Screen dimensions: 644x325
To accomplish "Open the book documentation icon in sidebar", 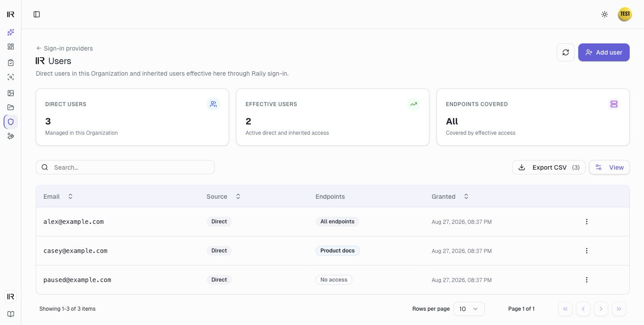I will (x=11, y=314).
